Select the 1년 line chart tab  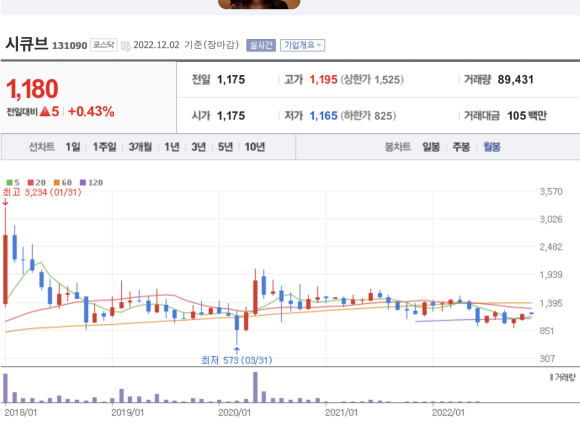coord(172,147)
